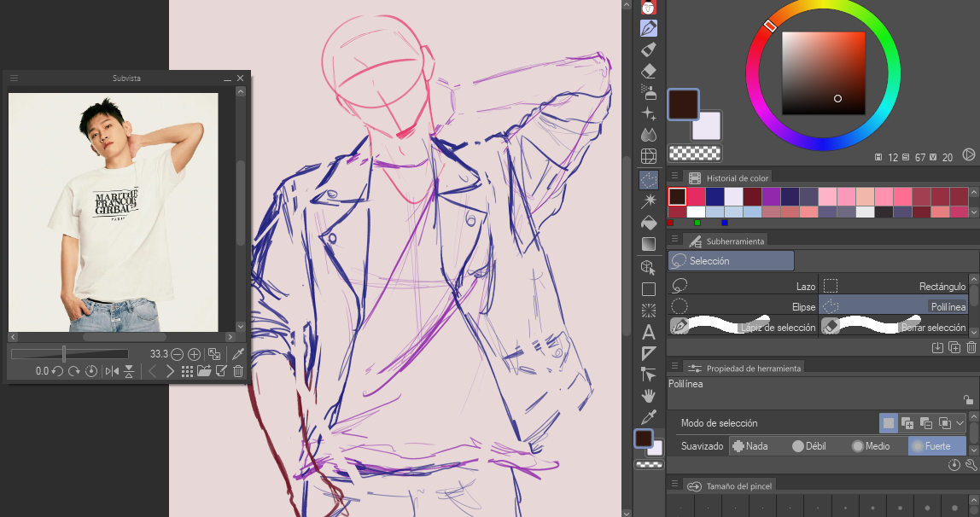Viewport: 980px width, 517px height.
Task: Choose Lazo selection subtool
Action: pos(743,286)
